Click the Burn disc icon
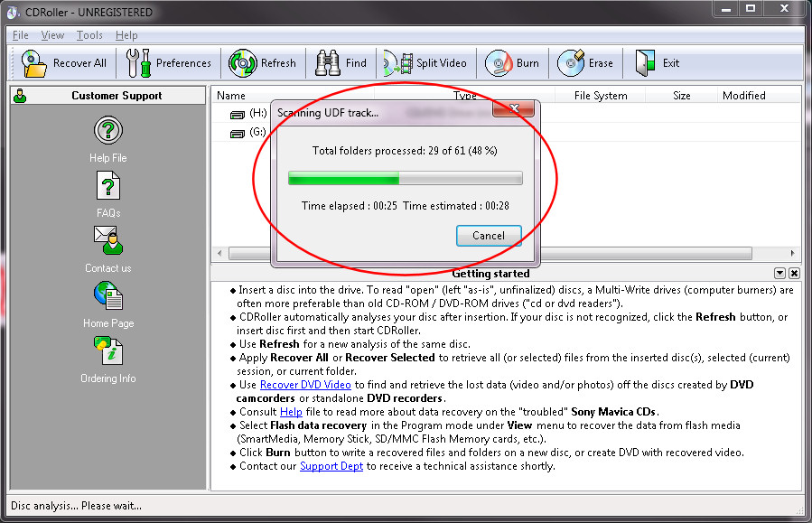 (499, 63)
